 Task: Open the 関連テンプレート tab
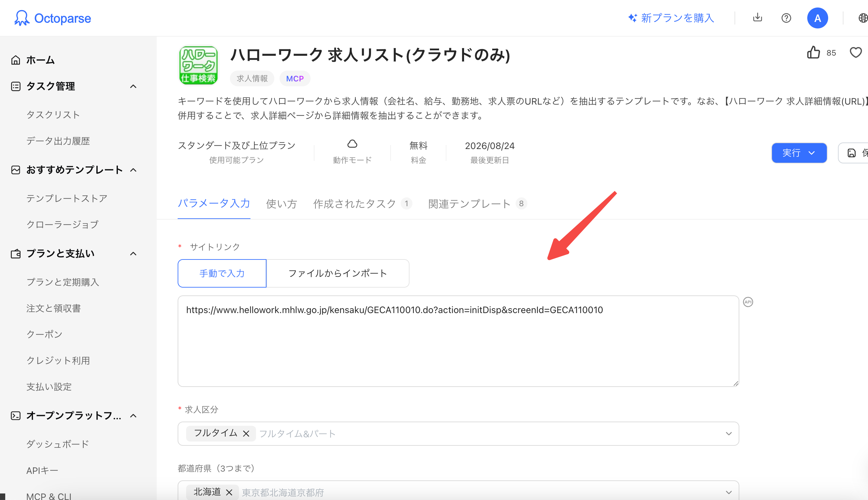(477, 204)
